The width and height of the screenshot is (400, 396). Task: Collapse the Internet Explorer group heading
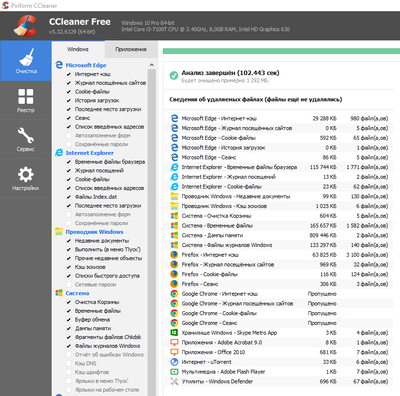(89, 153)
